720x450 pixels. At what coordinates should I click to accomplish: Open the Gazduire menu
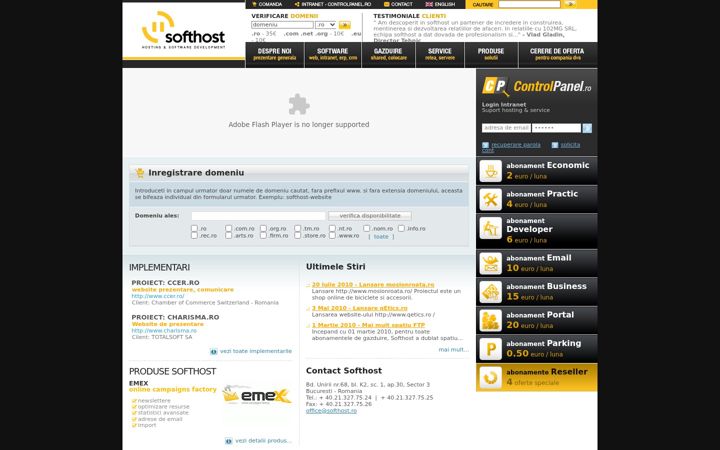click(388, 55)
